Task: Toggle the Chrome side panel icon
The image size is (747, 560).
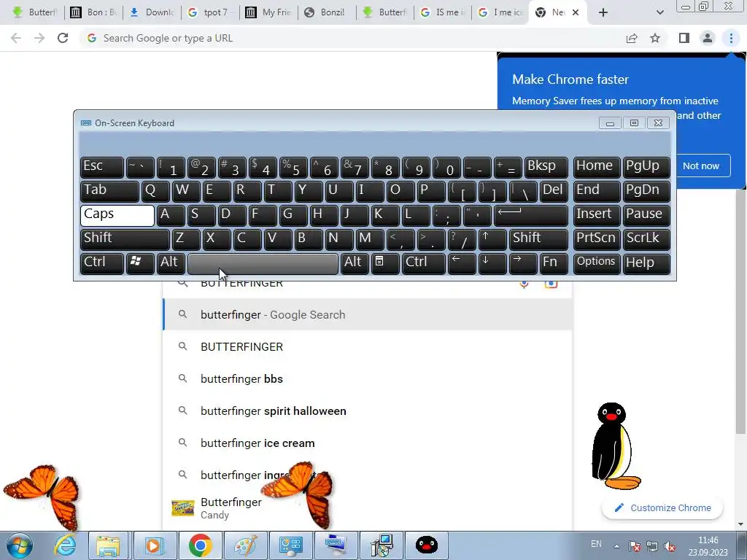Action: 684,38
